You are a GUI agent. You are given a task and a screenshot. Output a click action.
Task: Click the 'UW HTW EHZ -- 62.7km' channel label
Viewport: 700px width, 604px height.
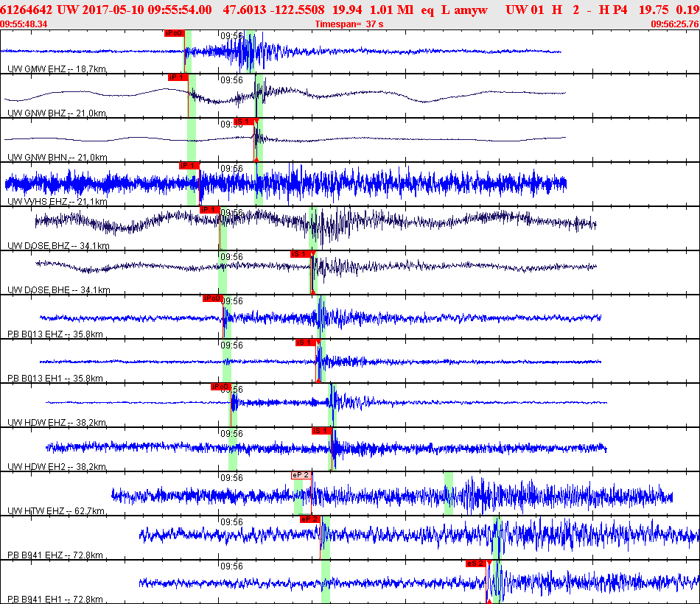(x=56, y=511)
